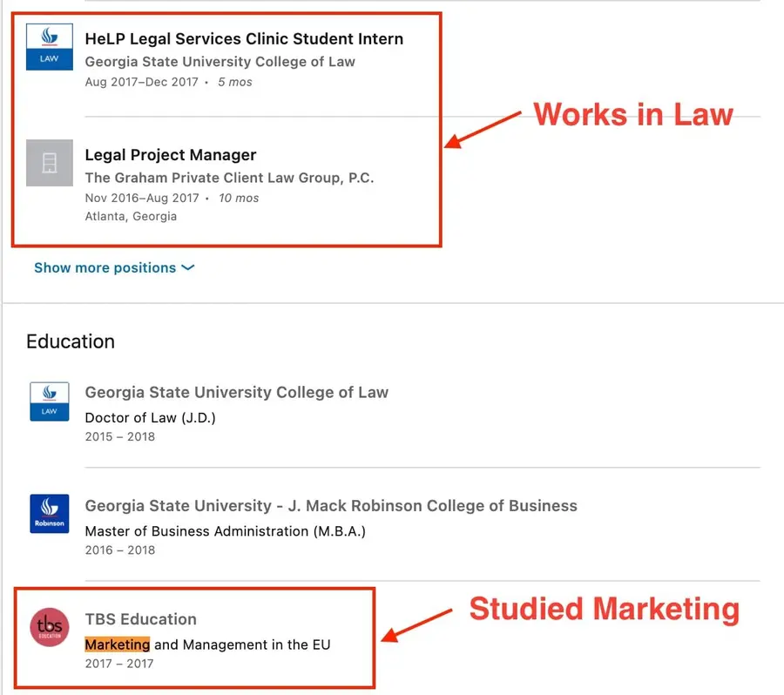Open the HeLP Legal Services Clinic Student Intern entry
This screenshot has height=695, width=784.
244,38
